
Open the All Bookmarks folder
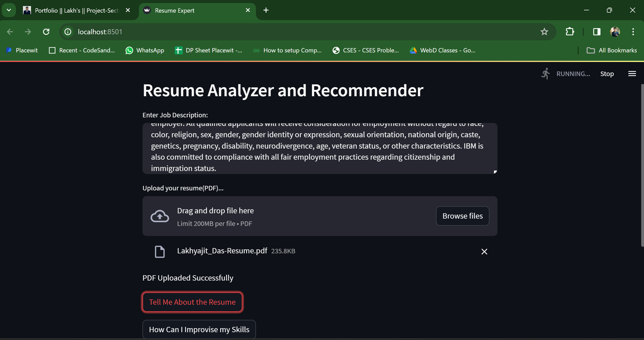tap(612, 50)
